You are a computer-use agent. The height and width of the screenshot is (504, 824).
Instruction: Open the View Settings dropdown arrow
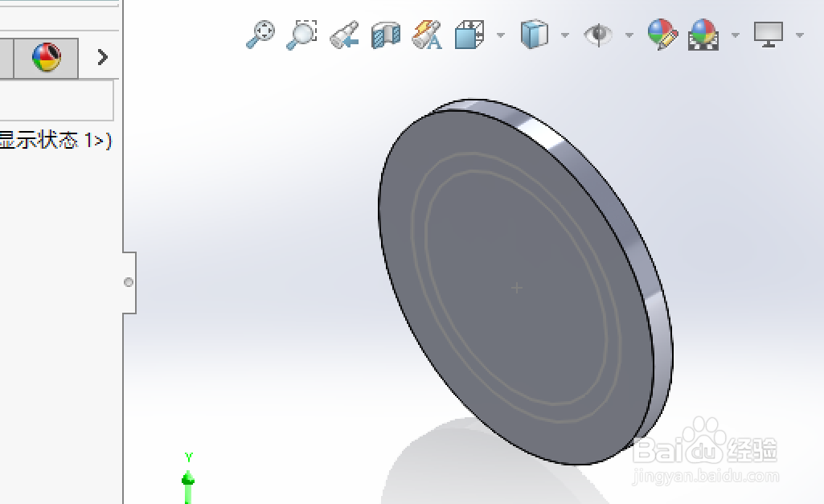[x=800, y=35]
